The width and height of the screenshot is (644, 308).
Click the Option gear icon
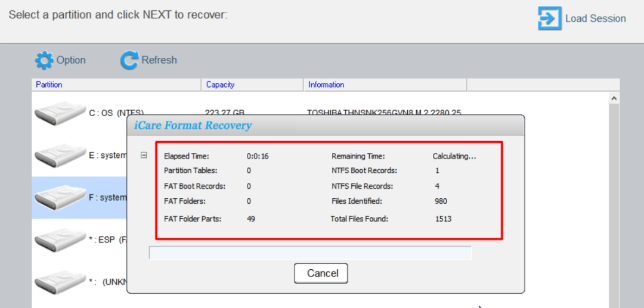(x=44, y=60)
